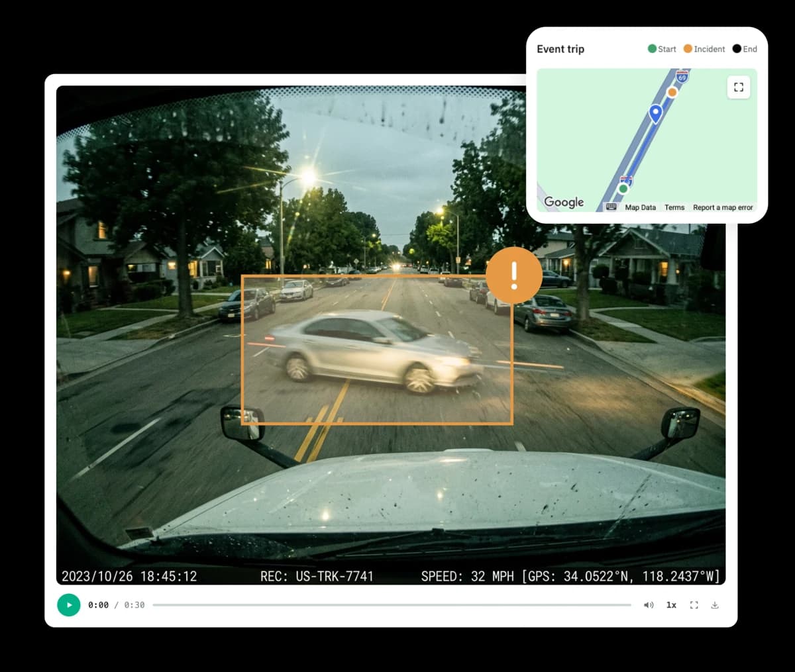Download the video clip
The height and width of the screenshot is (672, 795).
[x=715, y=605]
